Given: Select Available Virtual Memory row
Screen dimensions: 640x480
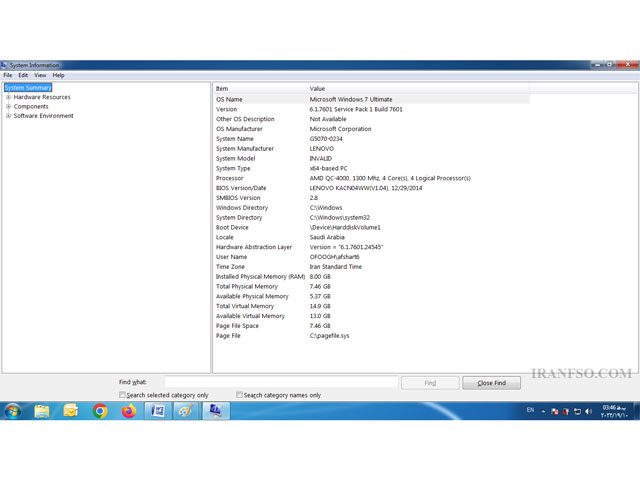Looking at the screenshot, I should point(371,316).
